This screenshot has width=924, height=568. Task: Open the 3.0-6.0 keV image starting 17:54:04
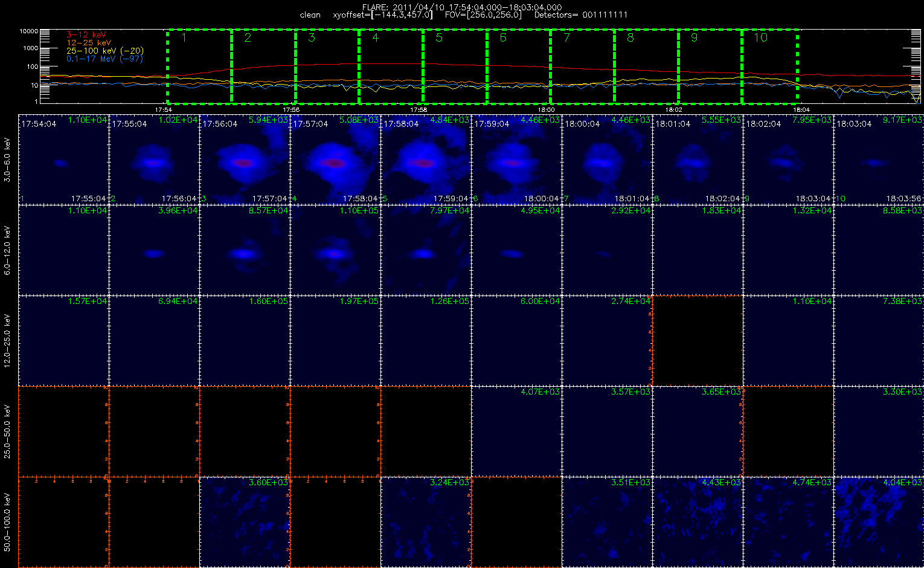click(63, 160)
